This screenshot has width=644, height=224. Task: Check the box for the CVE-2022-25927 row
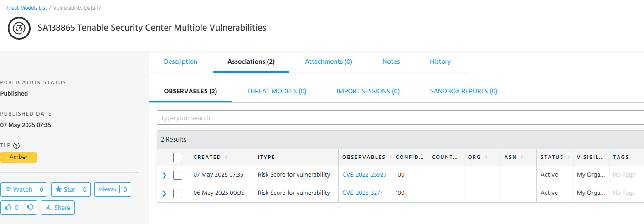pyautogui.click(x=178, y=175)
